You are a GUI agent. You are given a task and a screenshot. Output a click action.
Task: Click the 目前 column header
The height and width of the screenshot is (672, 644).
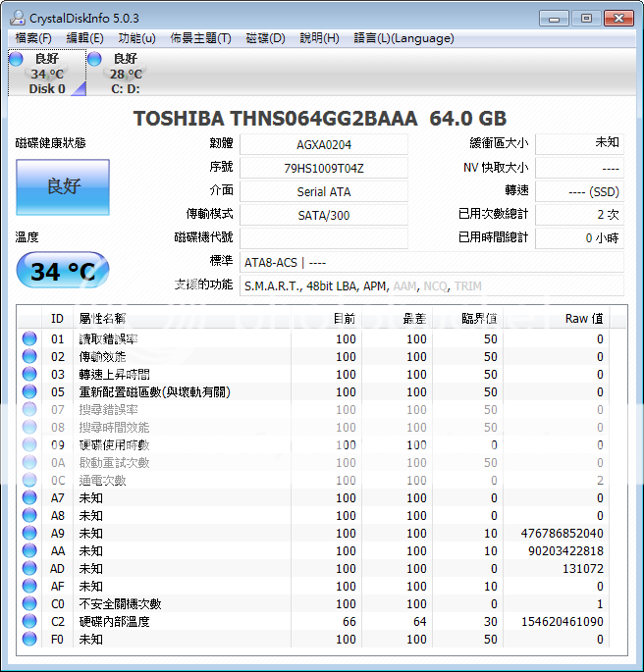coord(326,319)
